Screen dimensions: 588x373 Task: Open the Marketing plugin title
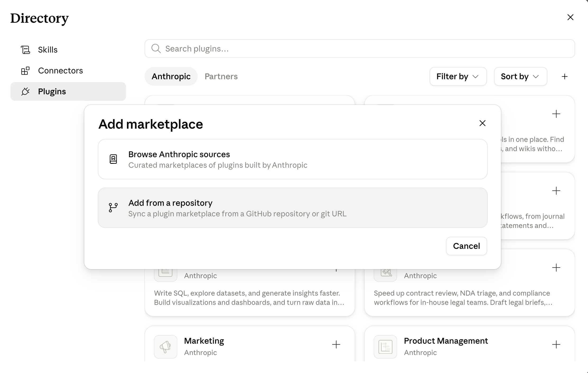point(204,341)
